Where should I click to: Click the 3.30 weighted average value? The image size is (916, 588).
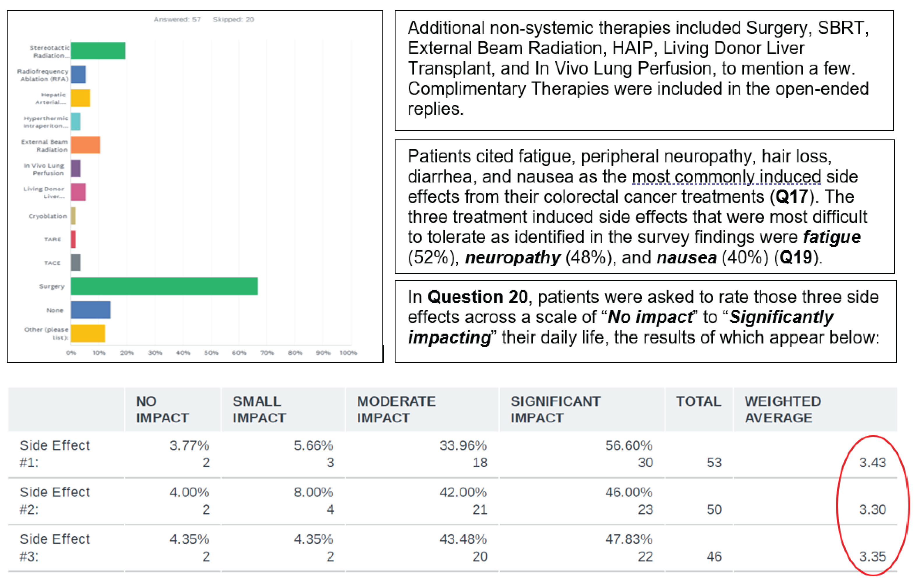(872, 509)
